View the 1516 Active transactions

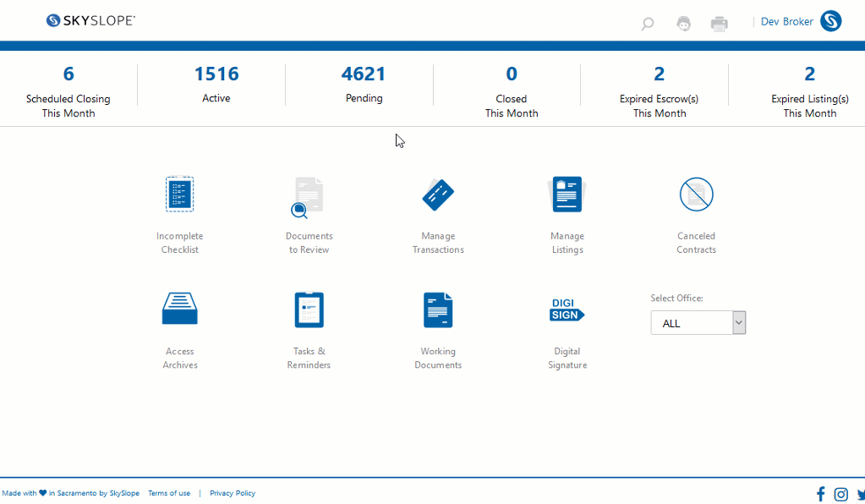tap(216, 84)
